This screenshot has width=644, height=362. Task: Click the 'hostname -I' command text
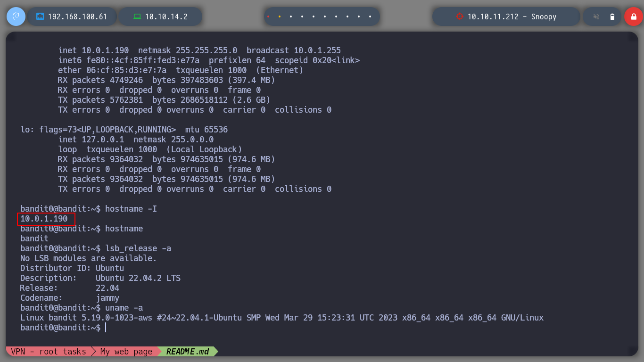(x=131, y=209)
